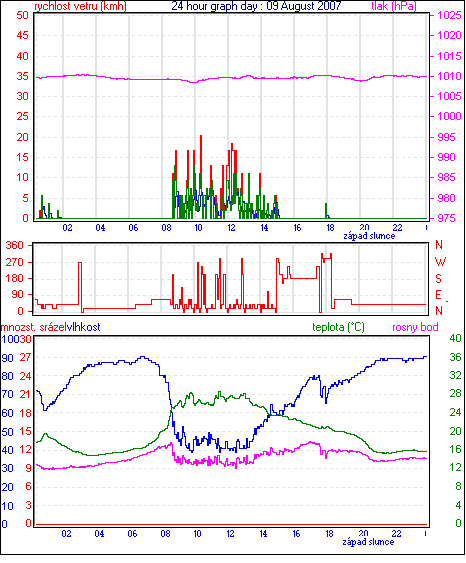Click temperature axis value '36'

tap(456, 357)
